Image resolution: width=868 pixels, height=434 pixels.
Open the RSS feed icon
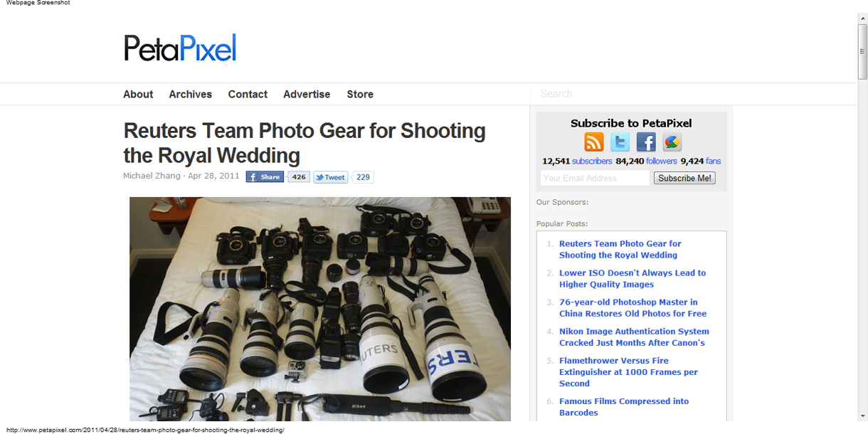tap(594, 142)
